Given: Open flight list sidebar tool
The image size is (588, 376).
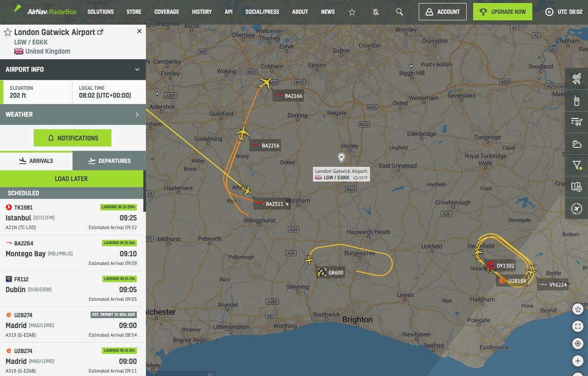Looking at the screenshot, I should point(576,122).
